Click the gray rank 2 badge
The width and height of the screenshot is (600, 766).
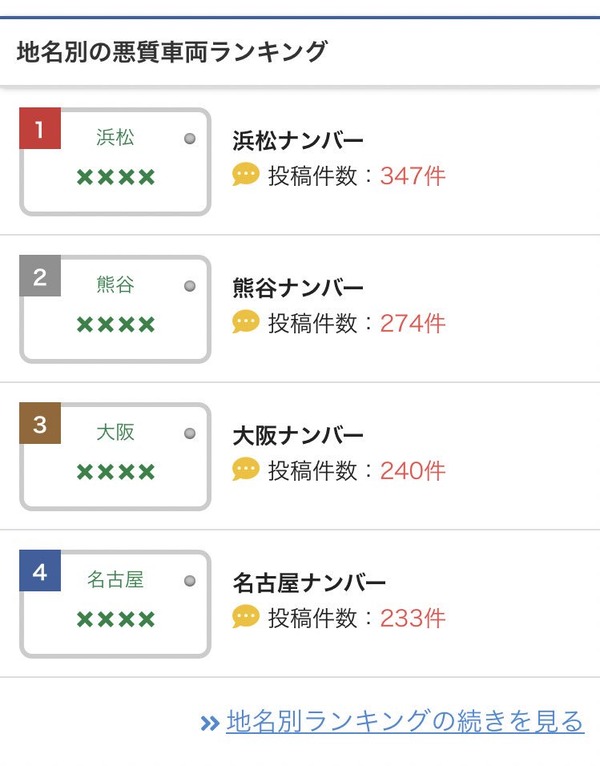[x=40, y=277]
